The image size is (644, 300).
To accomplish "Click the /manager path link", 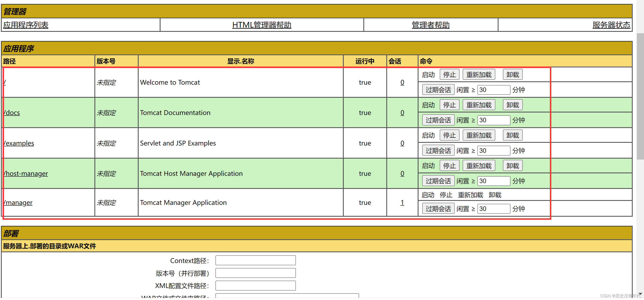I will pyautogui.click(x=18, y=203).
